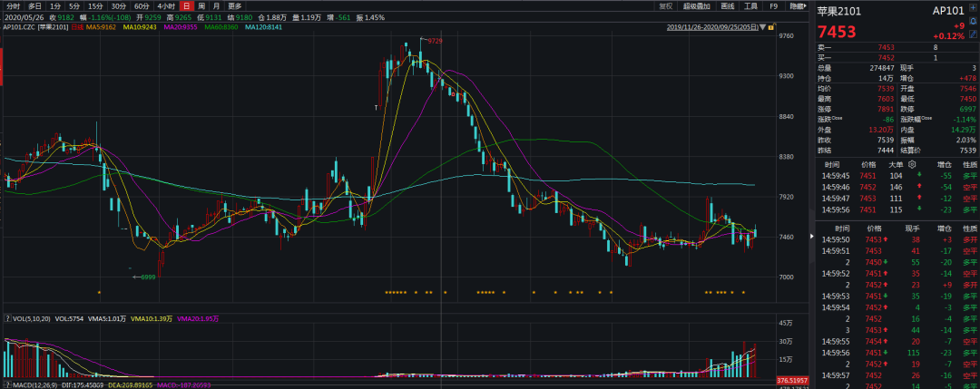
Task: Select large-order row at 14:59:47
Action: 898,198
